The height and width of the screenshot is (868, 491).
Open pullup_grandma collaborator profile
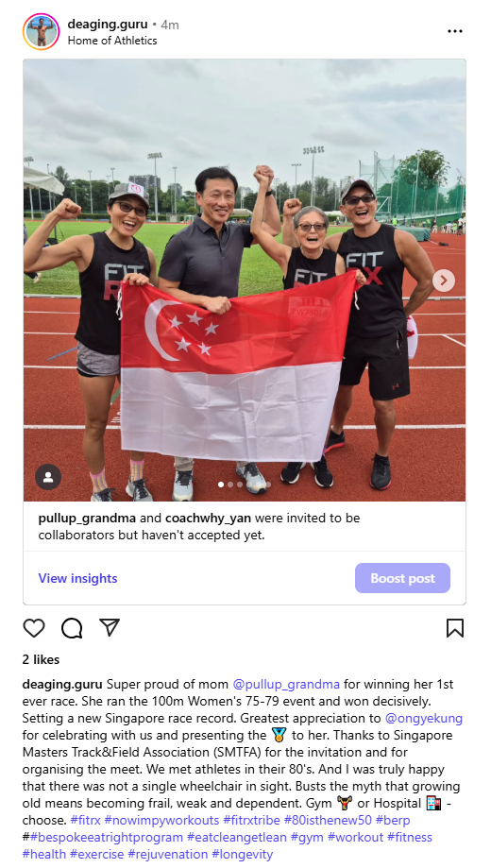(x=87, y=519)
